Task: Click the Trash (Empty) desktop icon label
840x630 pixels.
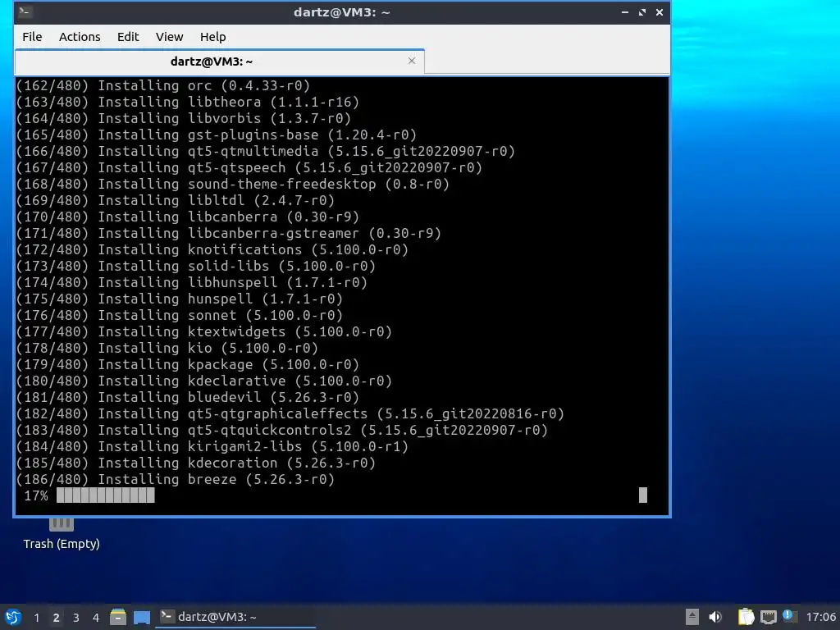Action: (62, 544)
